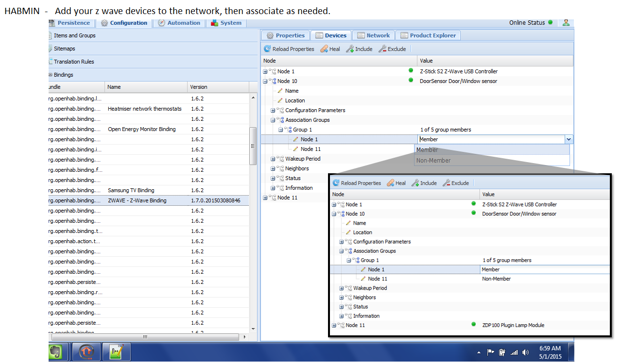
Task: Select the Heatmiser network thermostats row
Action: point(149,109)
